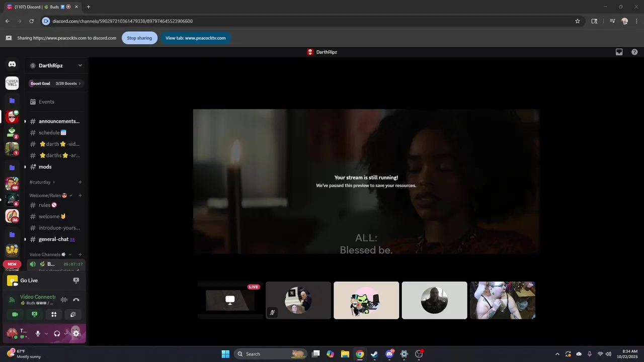
Task: Open headphones output options arrow
Action: click(65, 333)
